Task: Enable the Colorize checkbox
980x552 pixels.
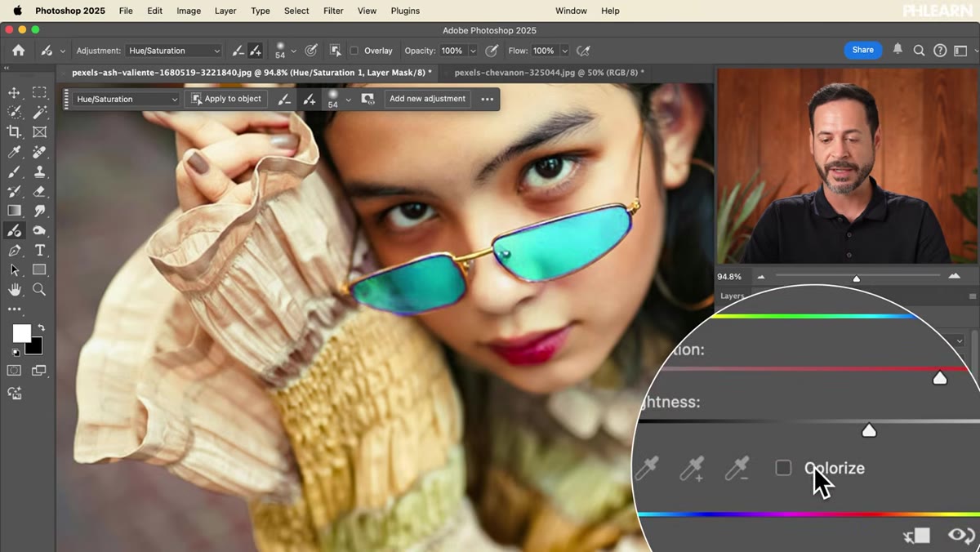Action: click(783, 468)
